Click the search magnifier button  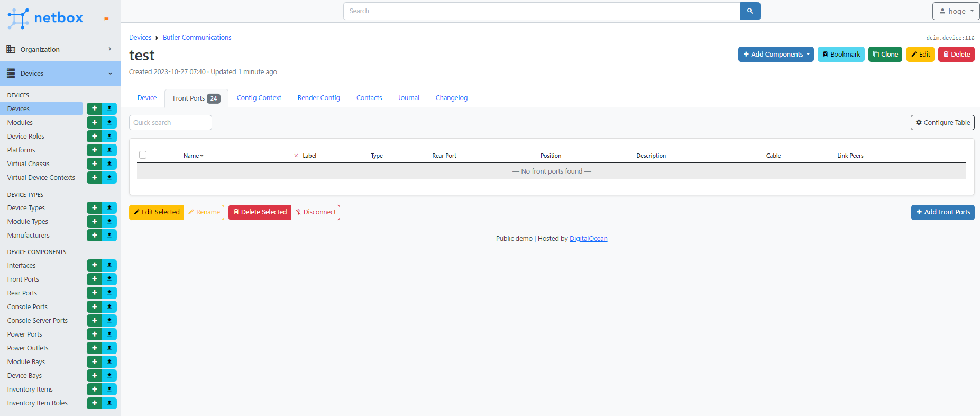(x=750, y=11)
